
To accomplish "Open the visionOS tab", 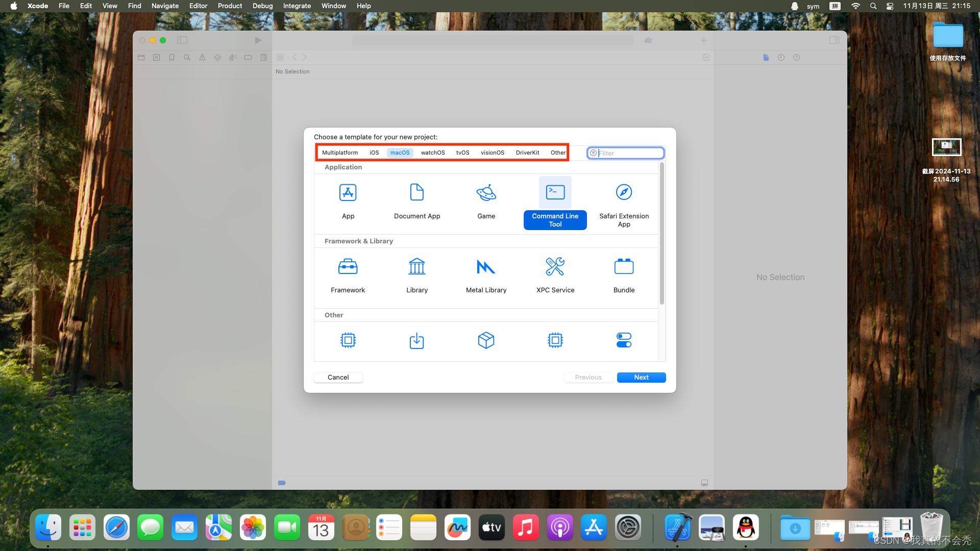I will (x=493, y=153).
